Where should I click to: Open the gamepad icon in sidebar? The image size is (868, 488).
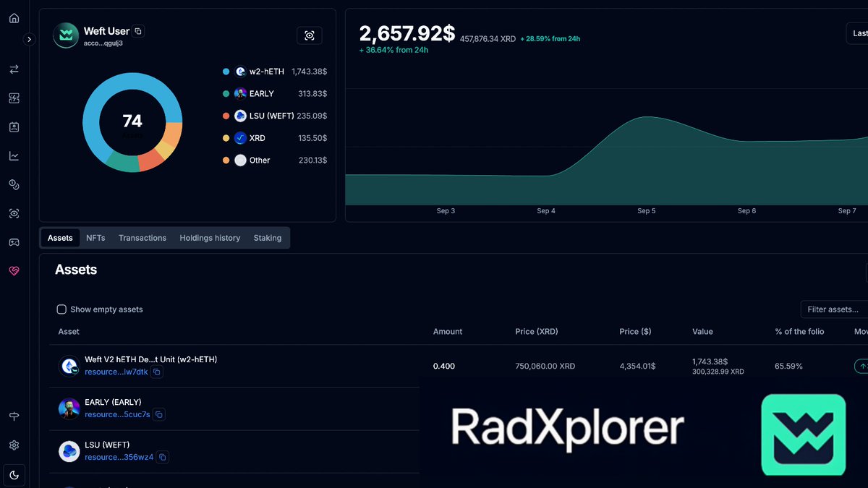(14, 242)
